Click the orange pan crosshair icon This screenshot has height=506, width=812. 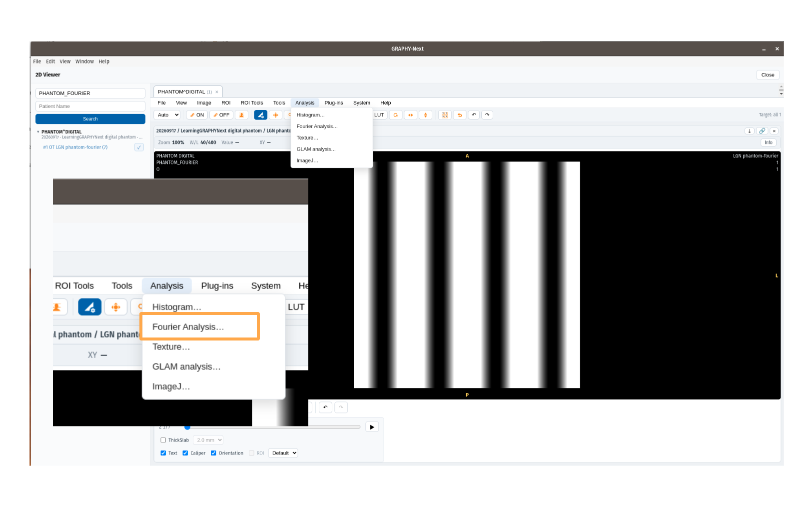(275, 115)
